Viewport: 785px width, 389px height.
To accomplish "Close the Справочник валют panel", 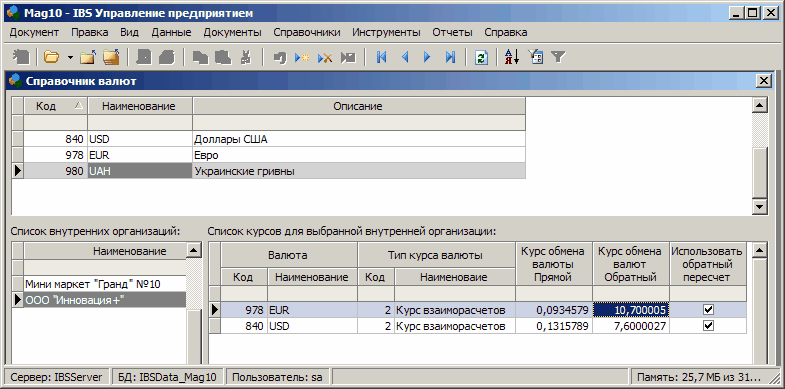I will click(x=763, y=81).
